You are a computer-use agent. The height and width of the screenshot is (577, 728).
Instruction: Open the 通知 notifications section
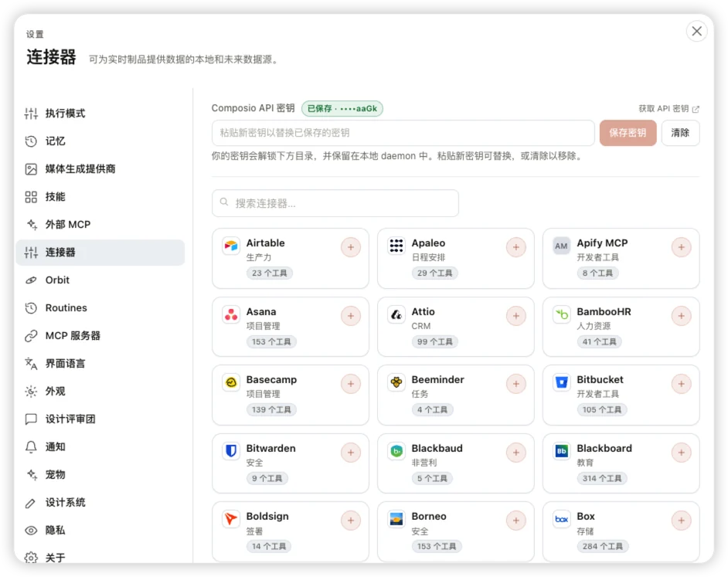click(x=100, y=447)
